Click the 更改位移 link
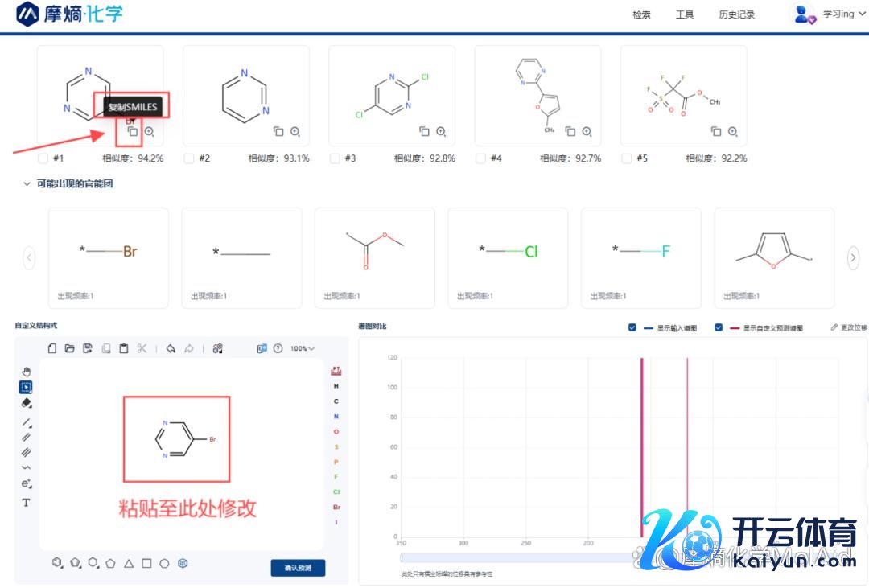Viewport: 869px width, 588px height. point(849,327)
